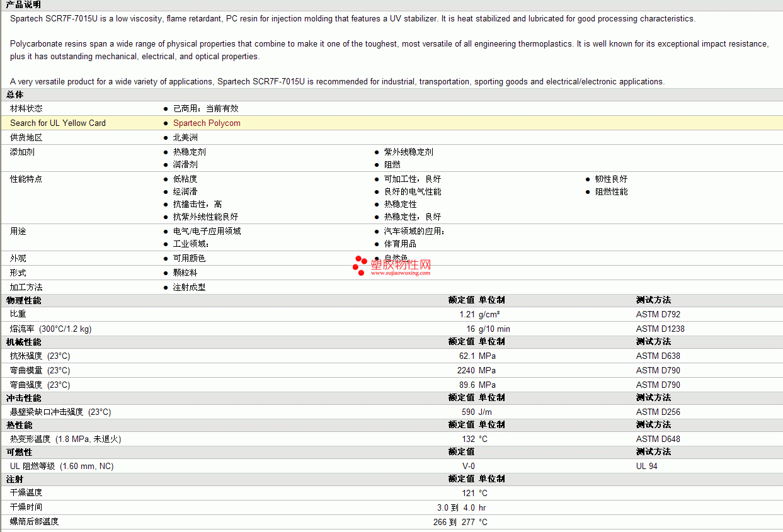Click the UL 阻燃等级 (1.60 mm, NC) label
The width and height of the screenshot is (783, 532).
[x=62, y=467]
